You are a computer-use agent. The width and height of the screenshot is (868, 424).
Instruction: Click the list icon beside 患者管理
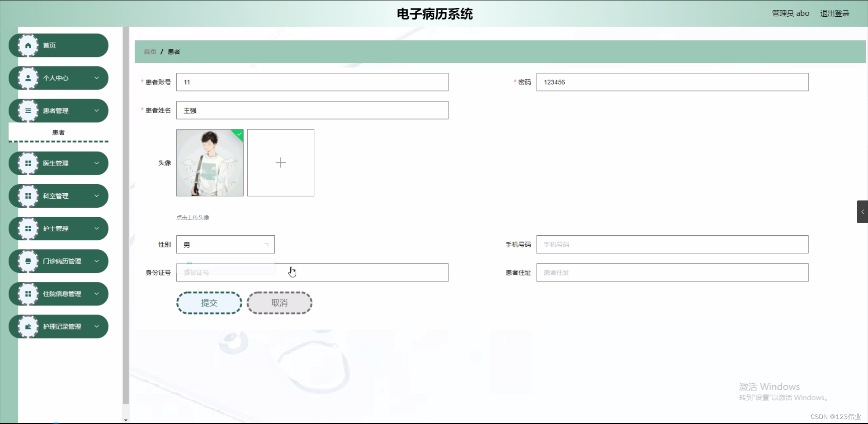coord(28,110)
